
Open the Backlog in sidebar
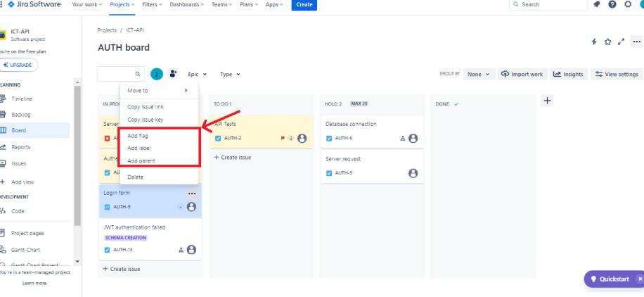21,115
